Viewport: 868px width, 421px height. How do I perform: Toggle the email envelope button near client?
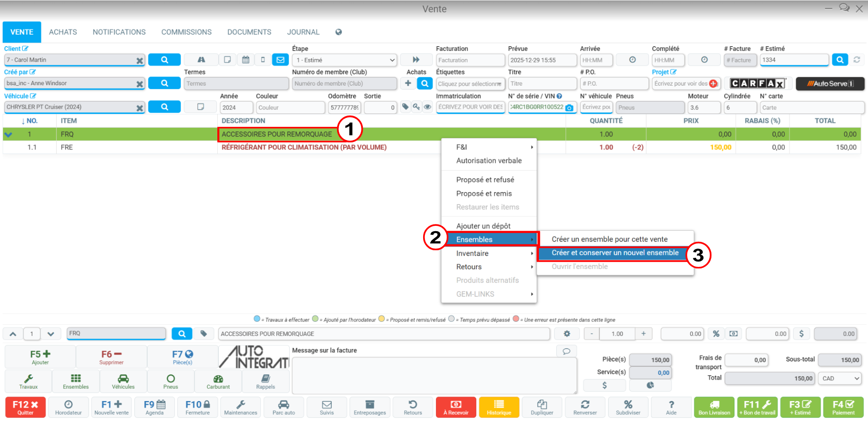pyautogui.click(x=280, y=59)
